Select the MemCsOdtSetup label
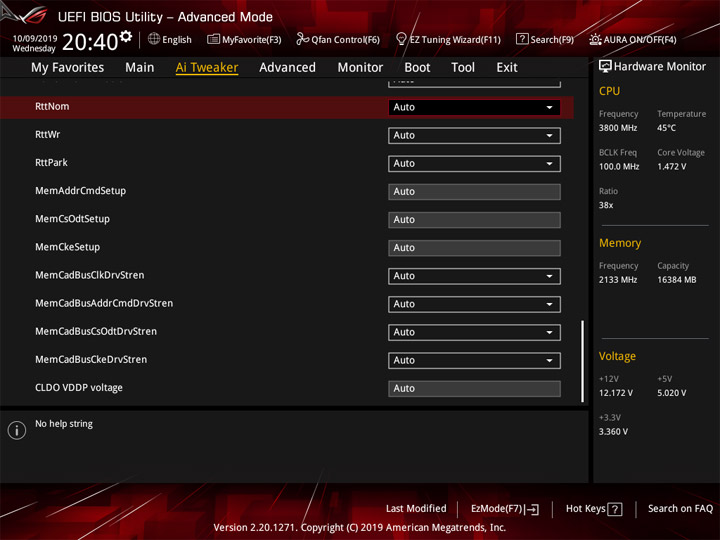The image size is (720, 540). pos(73,219)
